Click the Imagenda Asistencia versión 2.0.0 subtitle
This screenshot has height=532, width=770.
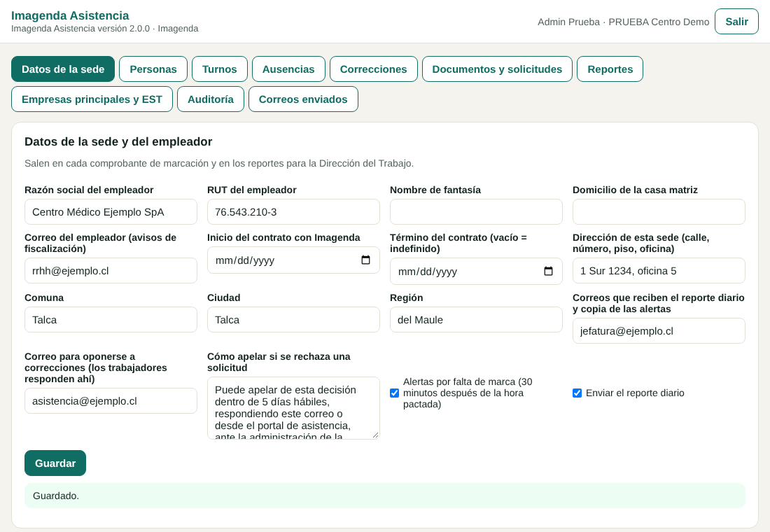[x=104, y=29]
